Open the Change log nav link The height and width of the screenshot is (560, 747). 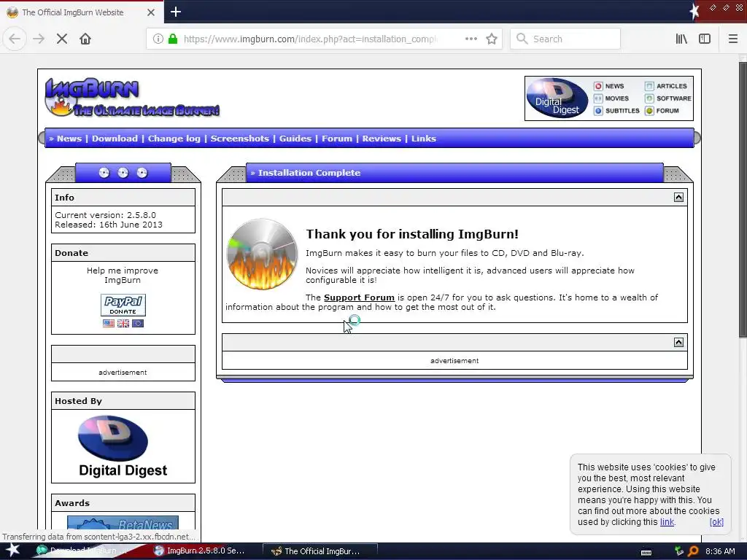pos(174,139)
